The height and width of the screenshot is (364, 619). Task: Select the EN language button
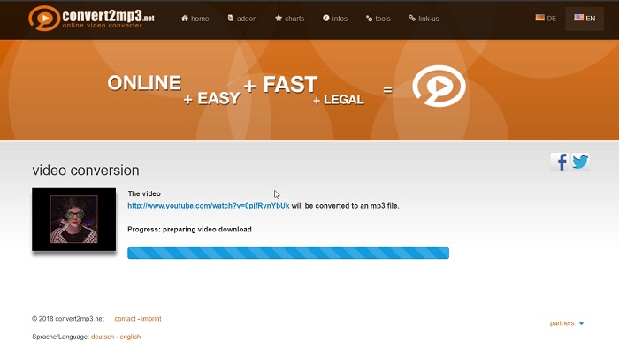click(585, 19)
